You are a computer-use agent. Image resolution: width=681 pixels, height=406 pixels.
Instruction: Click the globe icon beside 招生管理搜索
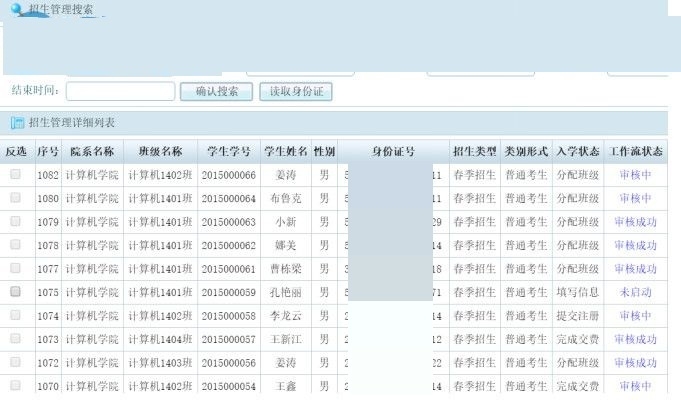pos(17,8)
